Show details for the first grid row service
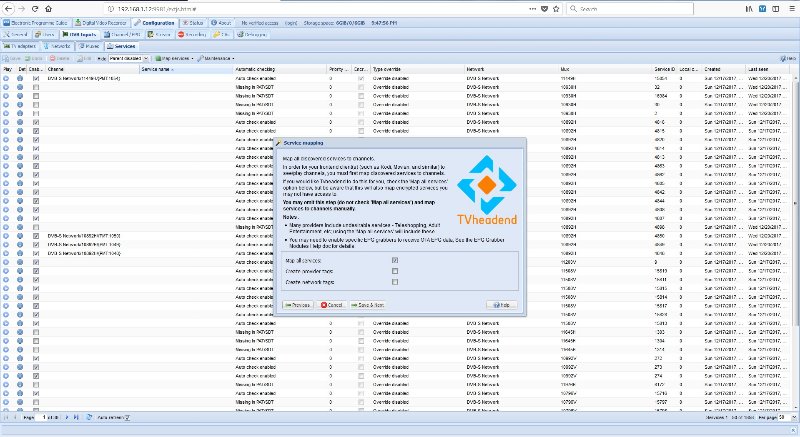This screenshot has height=437, width=800. coord(20,79)
